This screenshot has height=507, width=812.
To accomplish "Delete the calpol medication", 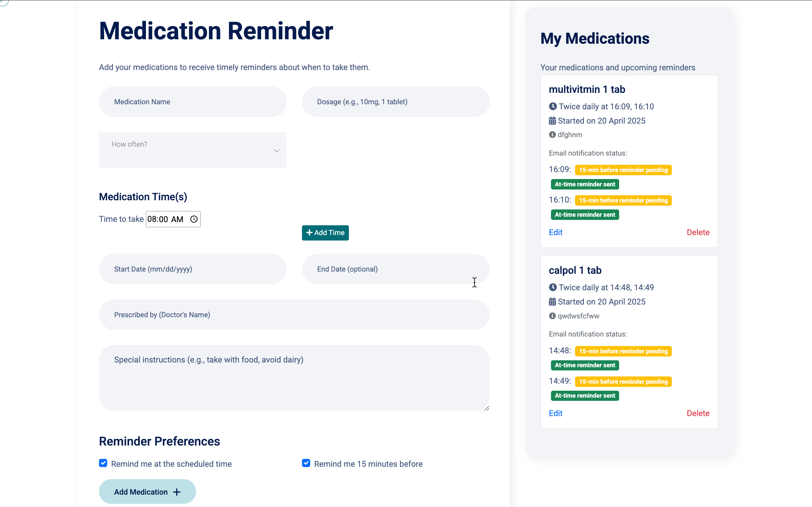I will click(698, 413).
